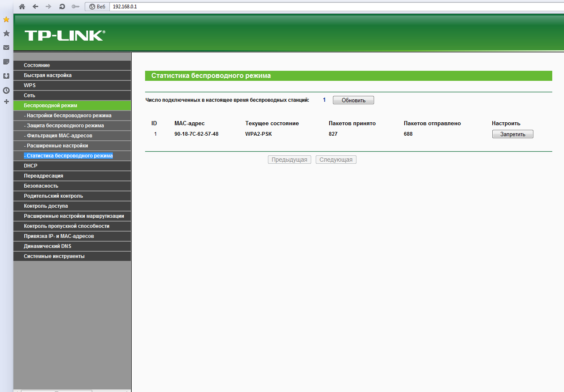Viewport: 564px width, 392px height.
Task: Open the mail panel envelope icon
Action: tap(6, 48)
